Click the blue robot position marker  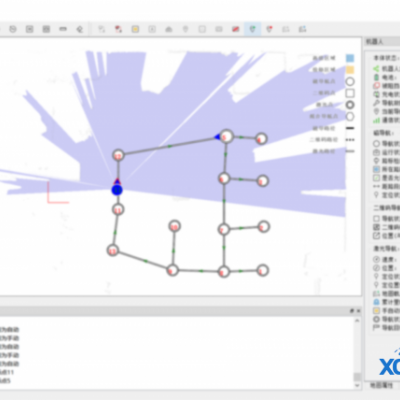coord(117,190)
